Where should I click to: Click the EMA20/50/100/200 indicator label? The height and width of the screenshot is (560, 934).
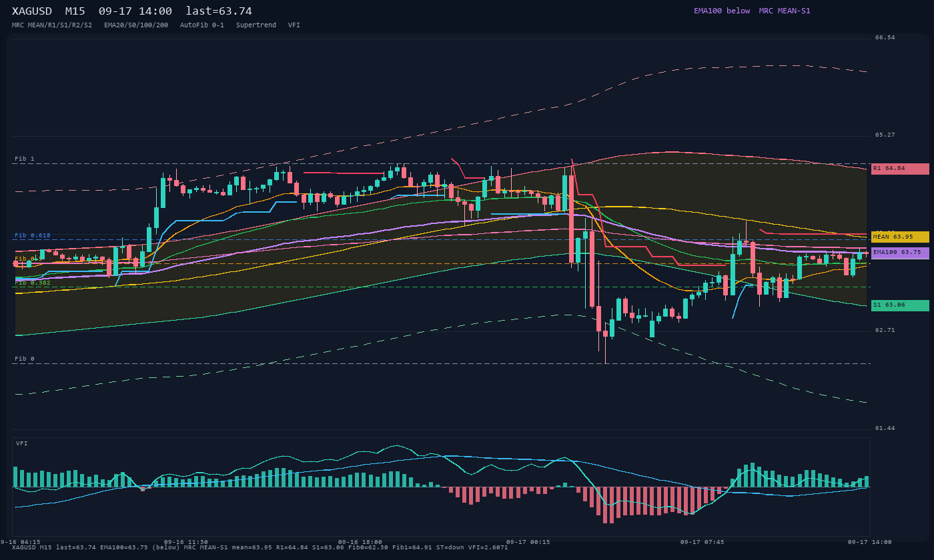tap(136, 25)
